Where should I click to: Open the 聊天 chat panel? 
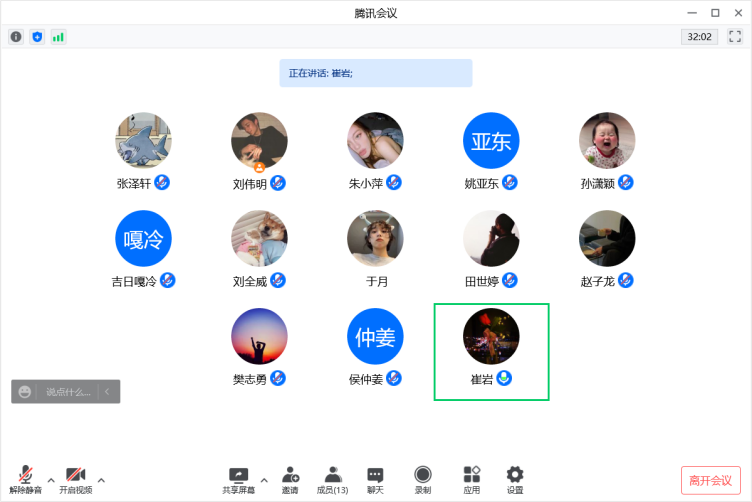click(375, 476)
